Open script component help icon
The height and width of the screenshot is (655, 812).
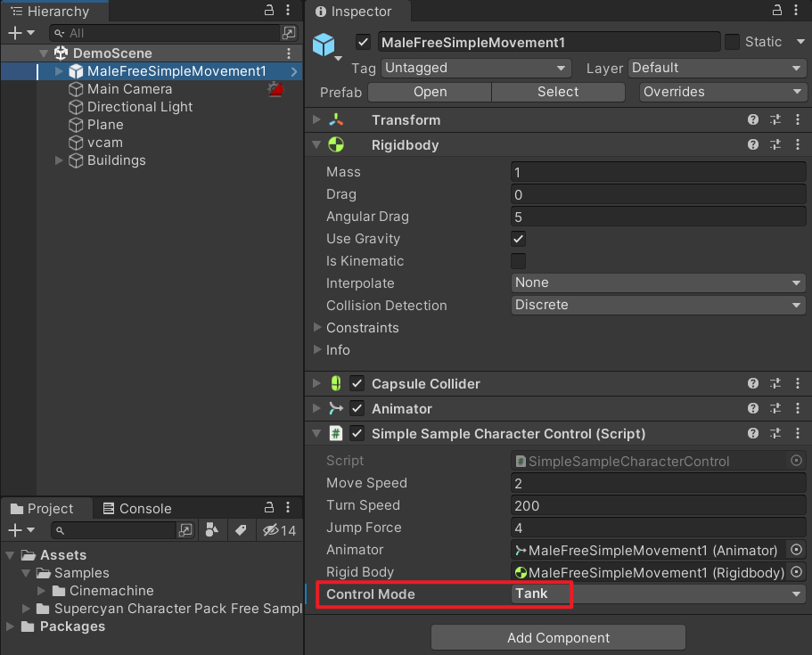pyautogui.click(x=753, y=433)
